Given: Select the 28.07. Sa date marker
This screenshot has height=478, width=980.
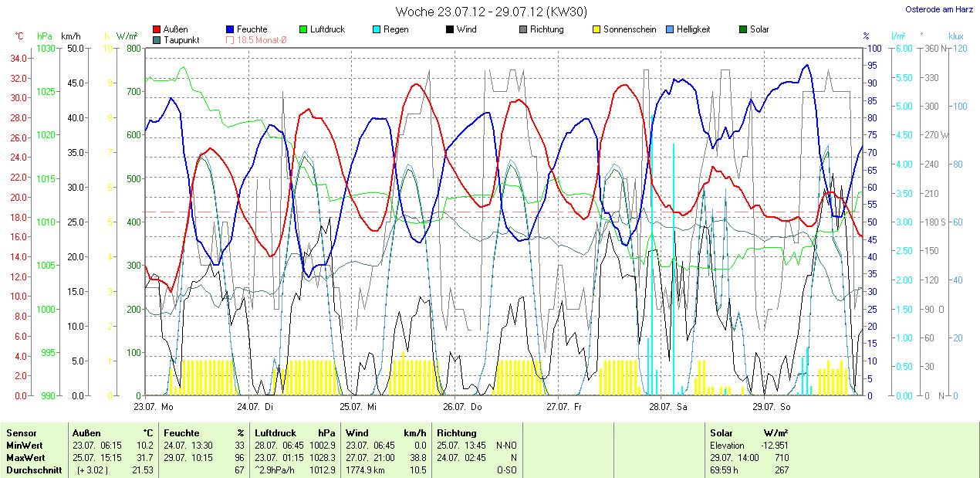Looking at the screenshot, I should (668, 406).
